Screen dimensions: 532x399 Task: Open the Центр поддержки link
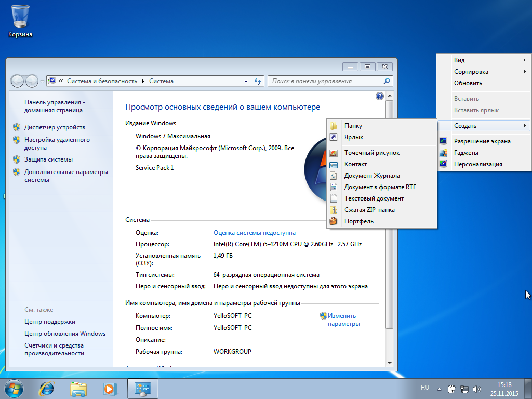(x=50, y=322)
